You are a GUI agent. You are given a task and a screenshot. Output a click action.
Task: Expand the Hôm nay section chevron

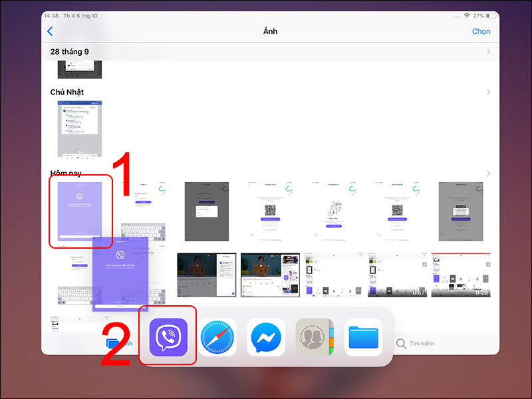(x=489, y=173)
